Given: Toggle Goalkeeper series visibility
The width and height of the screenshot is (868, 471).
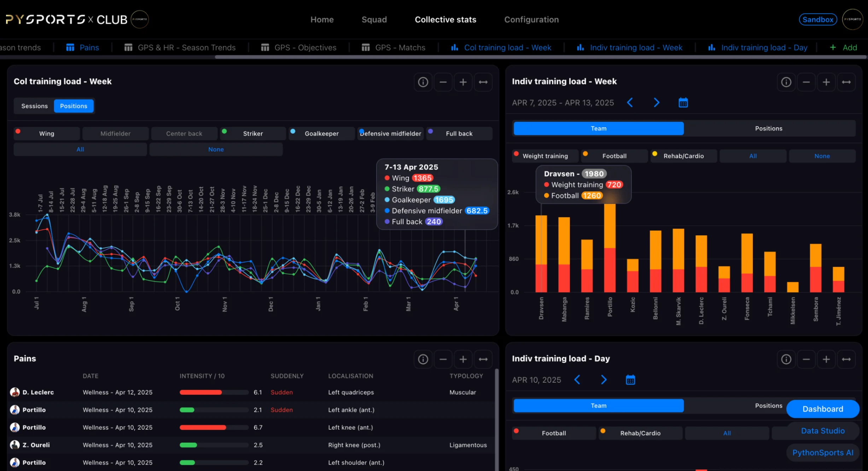Looking at the screenshot, I should coord(321,134).
